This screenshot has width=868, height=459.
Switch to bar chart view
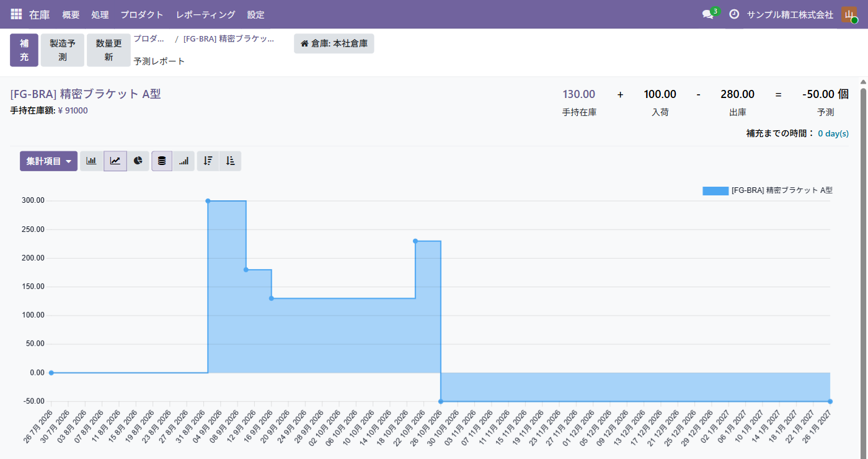(92, 161)
